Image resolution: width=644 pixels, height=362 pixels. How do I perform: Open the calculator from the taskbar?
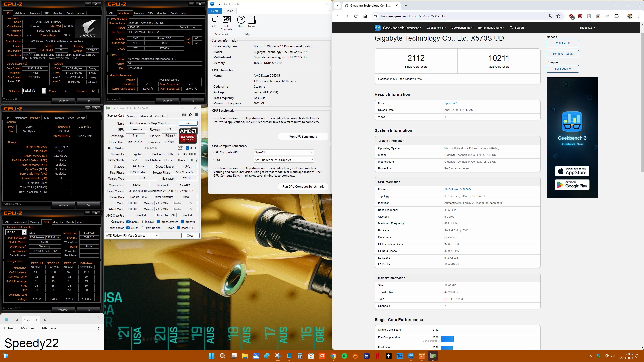tap(300, 356)
